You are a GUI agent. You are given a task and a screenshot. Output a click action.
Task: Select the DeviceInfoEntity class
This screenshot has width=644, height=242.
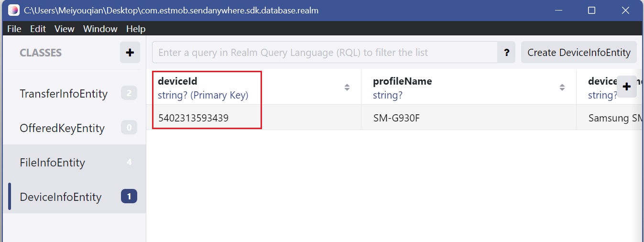pyautogui.click(x=61, y=197)
